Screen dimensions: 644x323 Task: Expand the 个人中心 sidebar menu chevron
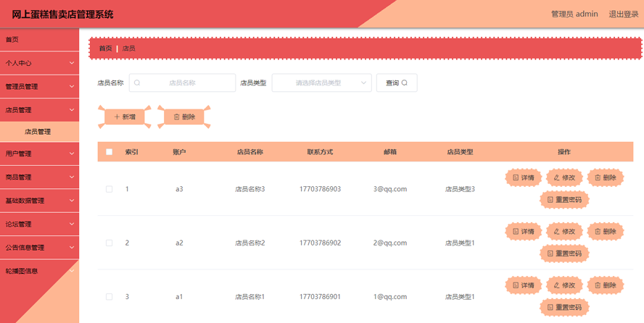pyautogui.click(x=72, y=63)
